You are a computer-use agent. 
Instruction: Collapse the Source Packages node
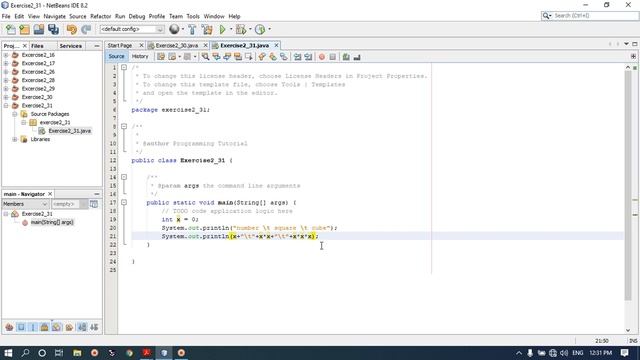click(x=15, y=114)
